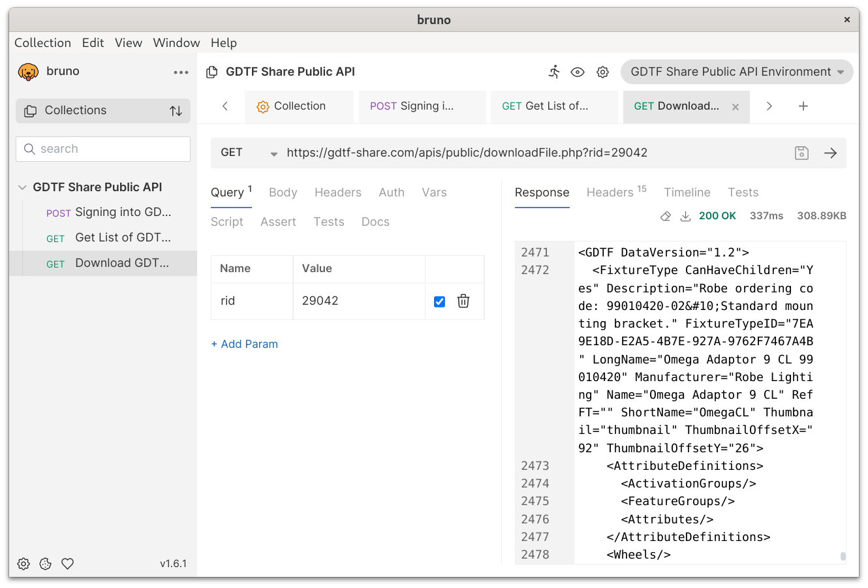Save the request with the disk icon
This screenshot has height=588, width=868.
801,153
